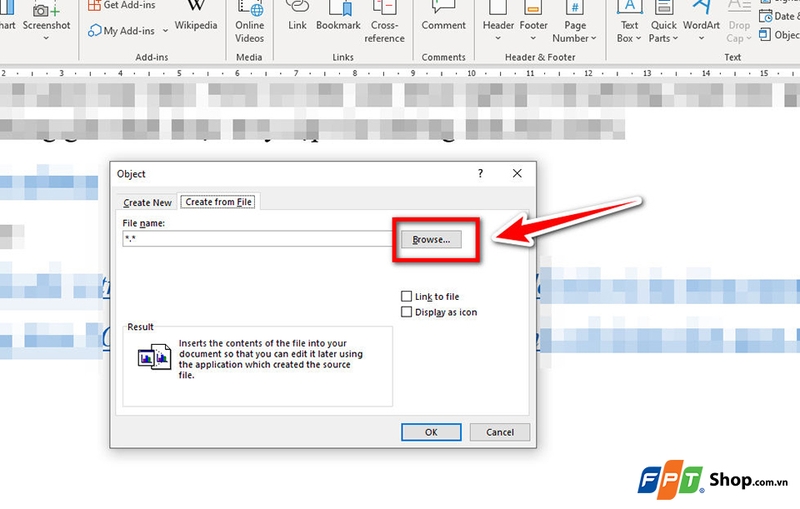800x509 pixels.
Task: Select the Create from File tab
Action: (x=218, y=201)
